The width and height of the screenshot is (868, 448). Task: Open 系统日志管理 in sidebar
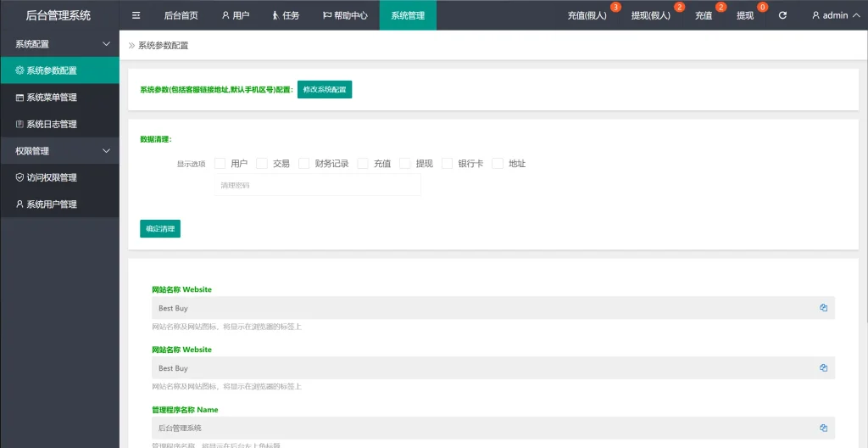click(51, 124)
